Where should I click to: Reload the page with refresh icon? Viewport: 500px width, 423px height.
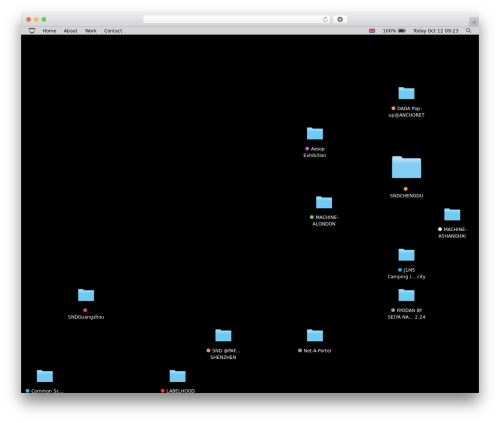pyautogui.click(x=325, y=19)
